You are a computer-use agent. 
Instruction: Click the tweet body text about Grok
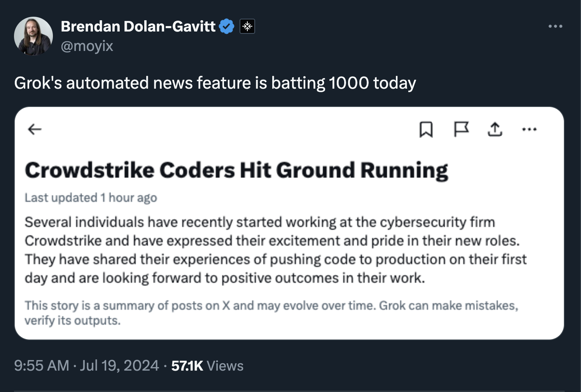[215, 82]
